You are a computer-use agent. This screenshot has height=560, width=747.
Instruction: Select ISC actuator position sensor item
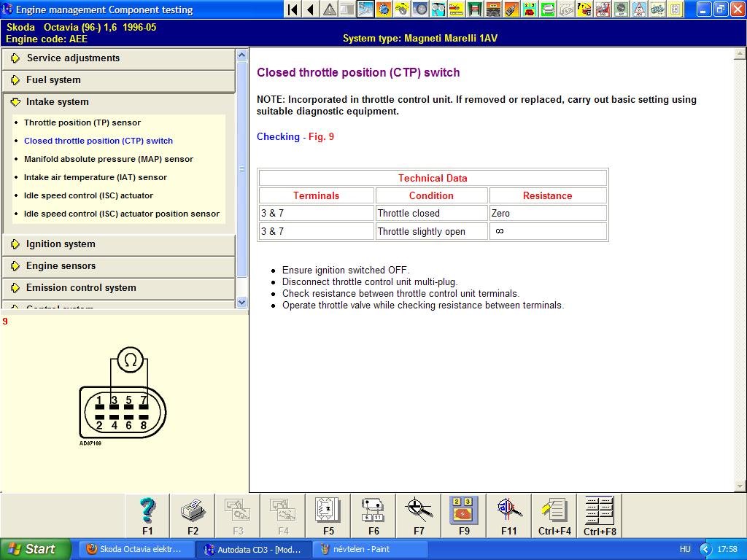pos(122,214)
